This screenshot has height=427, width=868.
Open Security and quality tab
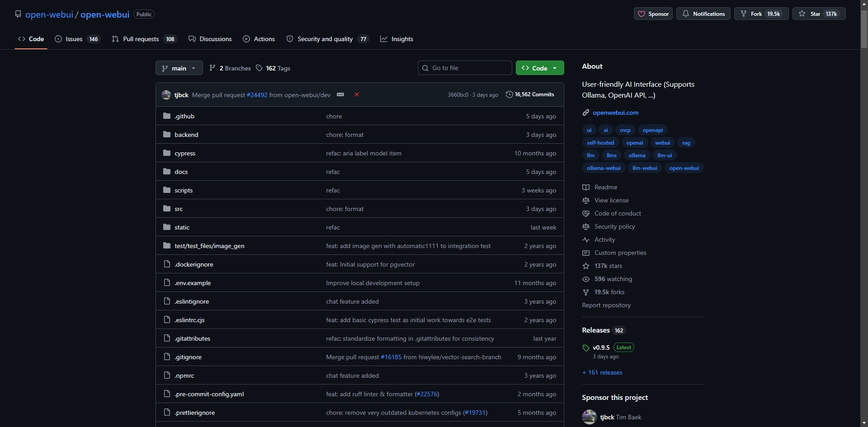pyautogui.click(x=328, y=39)
